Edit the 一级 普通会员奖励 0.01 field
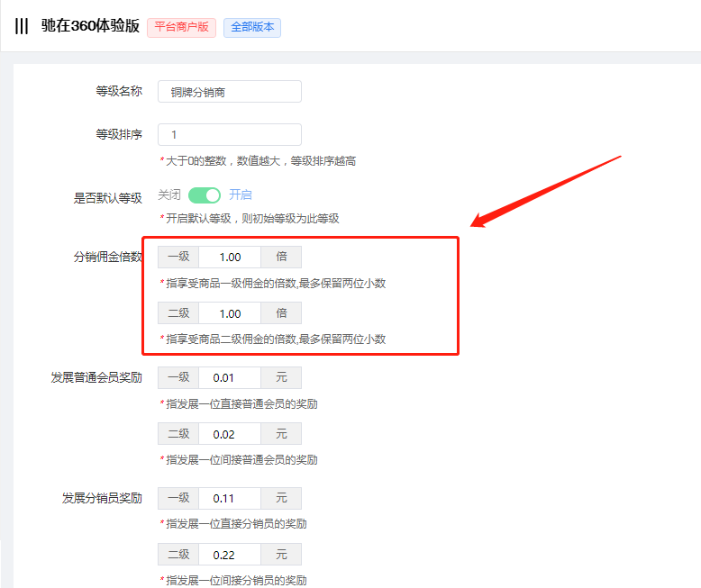Image resolution: width=701 pixels, height=588 pixels. point(230,377)
